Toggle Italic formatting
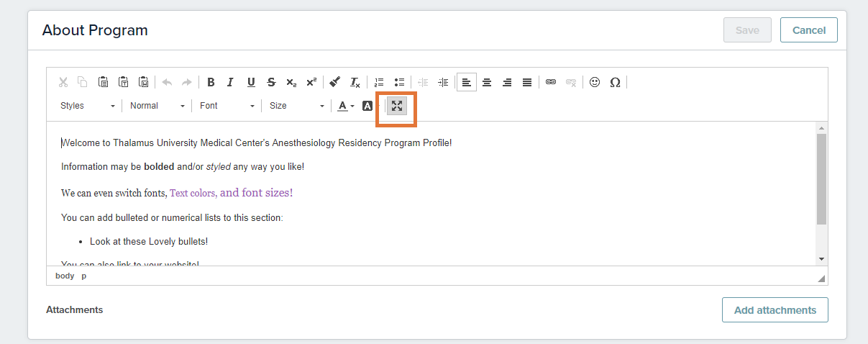The width and height of the screenshot is (868, 344). [230, 82]
